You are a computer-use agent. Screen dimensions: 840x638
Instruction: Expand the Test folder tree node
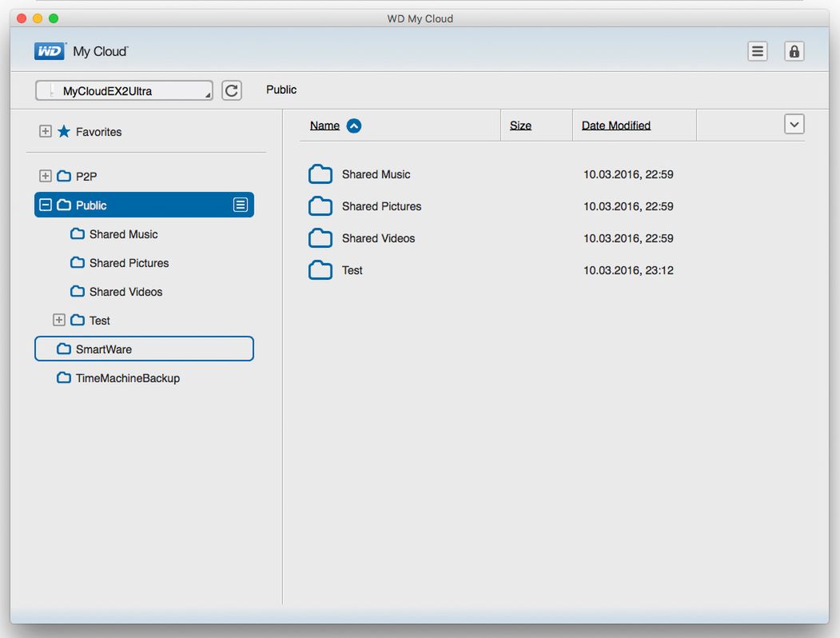(x=59, y=320)
